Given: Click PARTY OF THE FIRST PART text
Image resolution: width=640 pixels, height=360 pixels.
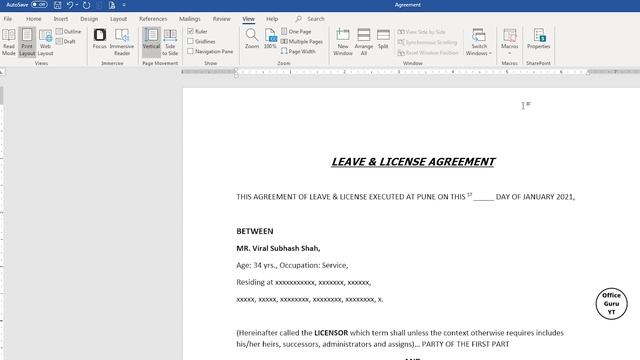Looking at the screenshot, I should (465, 344).
